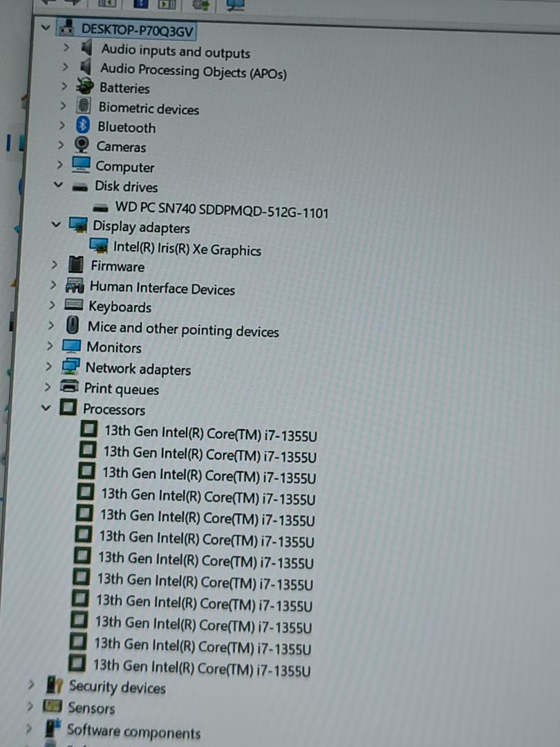Select the Biometric devices entry

click(149, 108)
